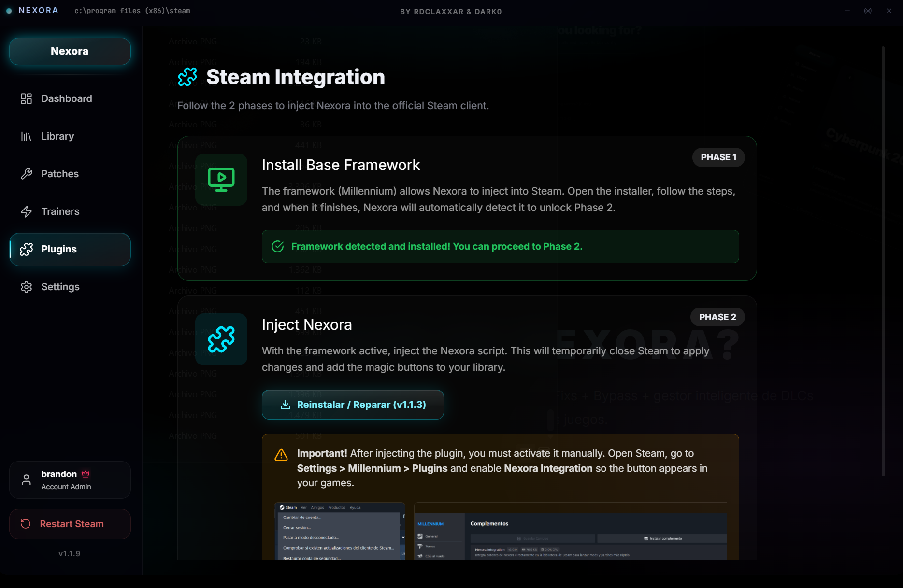Select the Plugins sidebar item

click(x=70, y=249)
